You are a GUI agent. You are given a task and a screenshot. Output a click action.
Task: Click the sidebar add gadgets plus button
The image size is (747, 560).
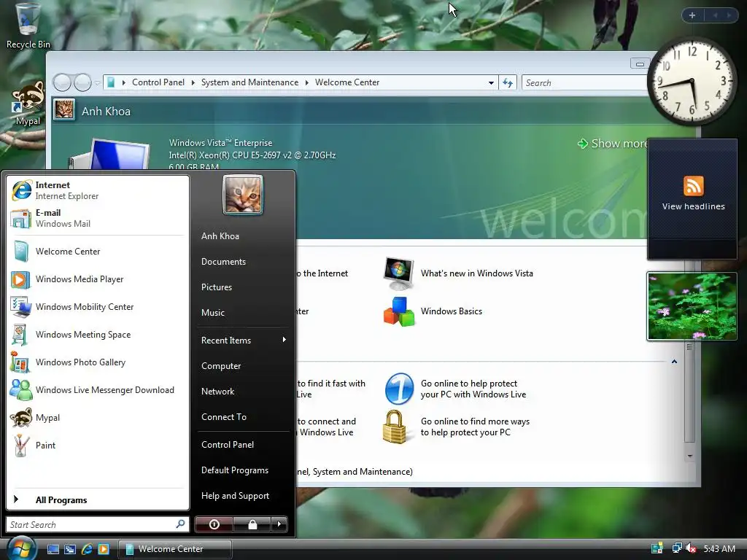pyautogui.click(x=692, y=15)
